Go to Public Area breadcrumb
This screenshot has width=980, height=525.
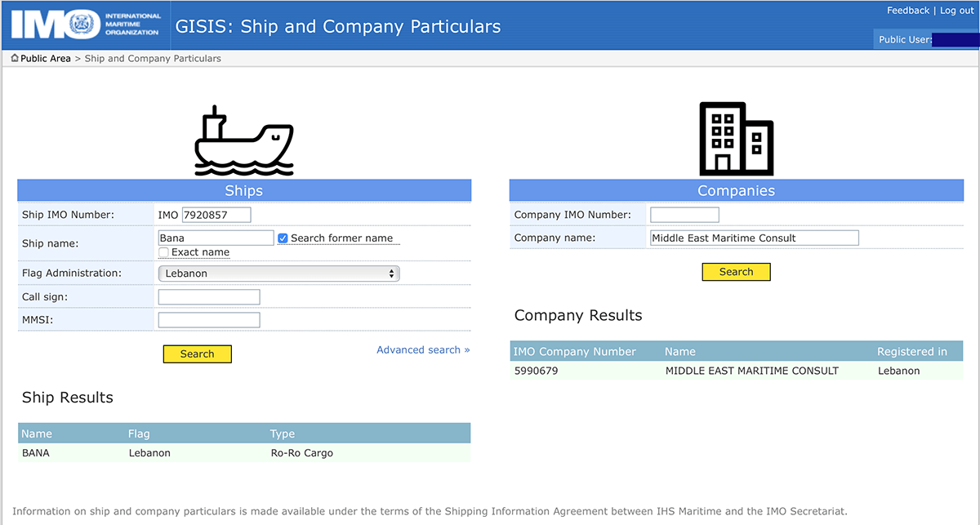coord(46,59)
